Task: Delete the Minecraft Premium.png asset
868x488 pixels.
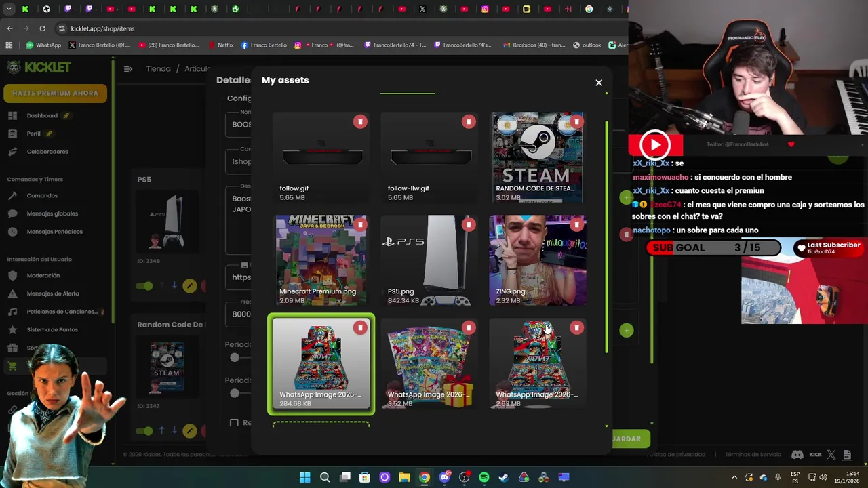Action: tap(360, 224)
